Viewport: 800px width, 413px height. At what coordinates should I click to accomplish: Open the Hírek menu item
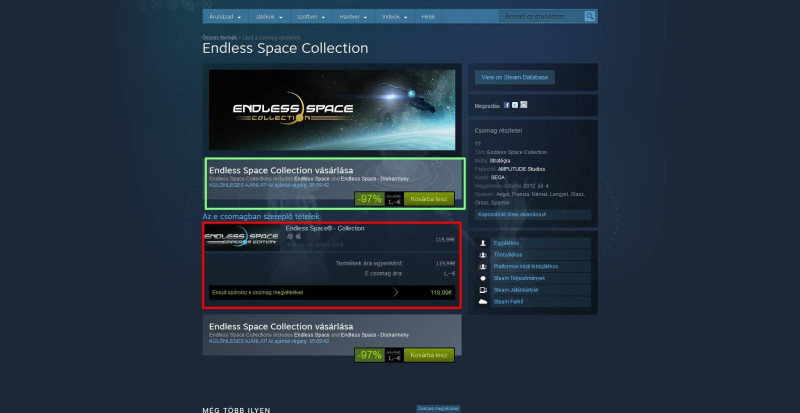pos(428,17)
